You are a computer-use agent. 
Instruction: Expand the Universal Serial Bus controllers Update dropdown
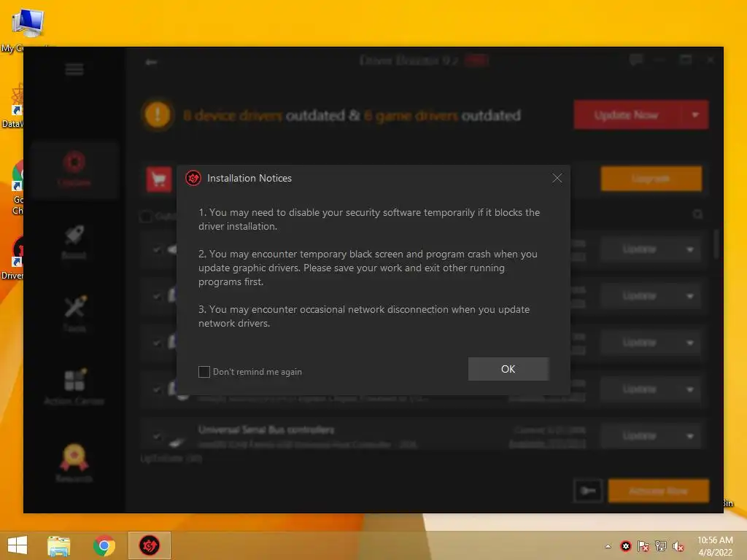tap(690, 436)
